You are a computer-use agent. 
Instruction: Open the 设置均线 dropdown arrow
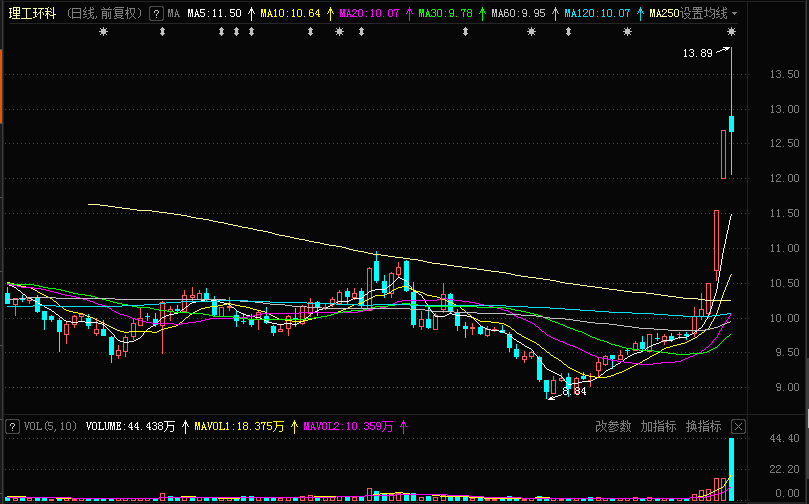(x=735, y=14)
